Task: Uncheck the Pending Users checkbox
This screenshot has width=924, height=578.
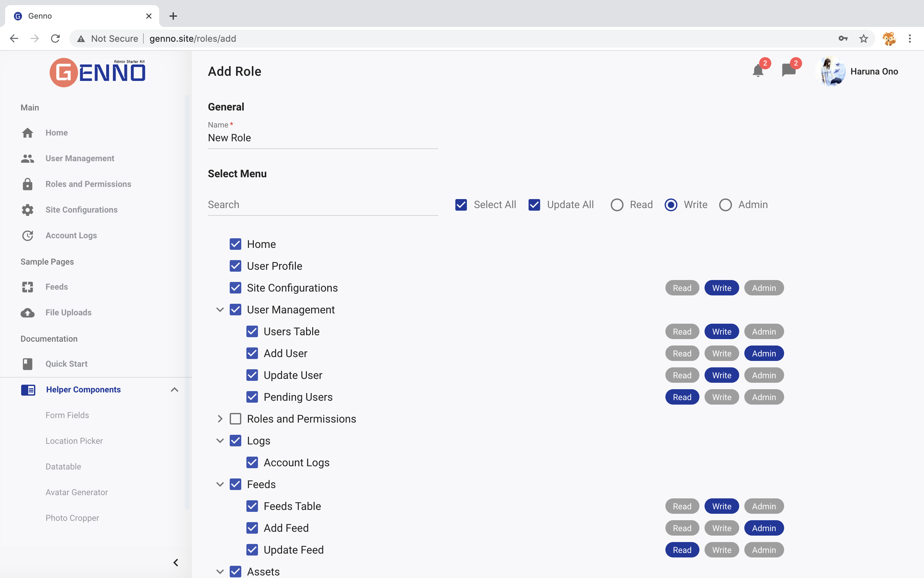Action: point(252,397)
